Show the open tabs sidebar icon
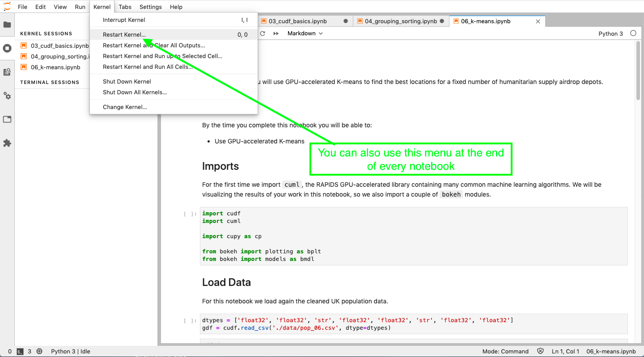644x357 pixels. point(7,119)
